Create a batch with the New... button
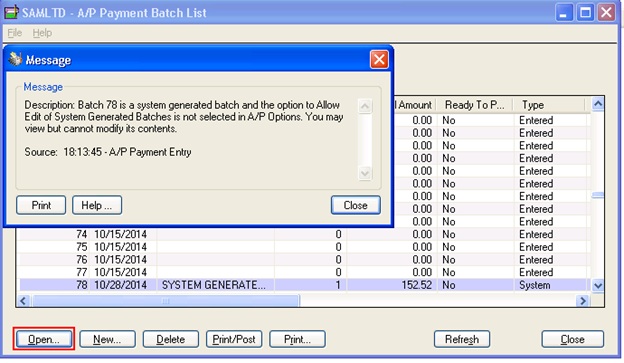 [107, 339]
